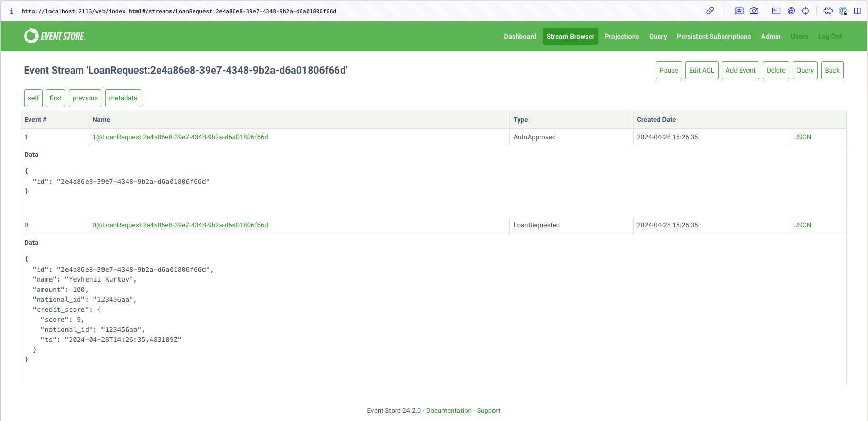
Task: Click the Edit ACL button
Action: 702,71
